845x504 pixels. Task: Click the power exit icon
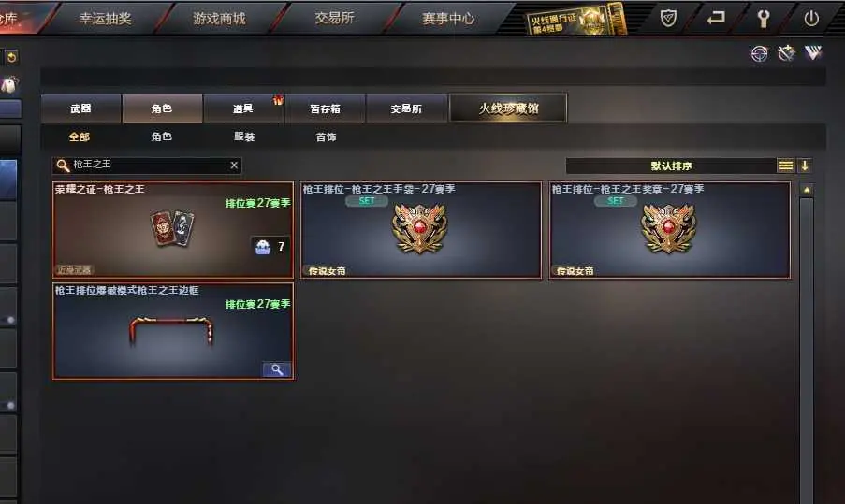coord(811,19)
